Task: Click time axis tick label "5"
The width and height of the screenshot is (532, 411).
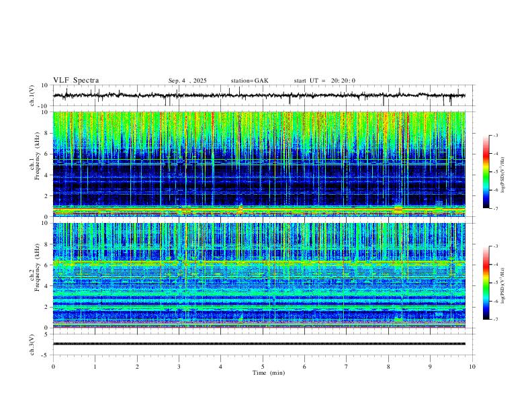Action: 263,367
